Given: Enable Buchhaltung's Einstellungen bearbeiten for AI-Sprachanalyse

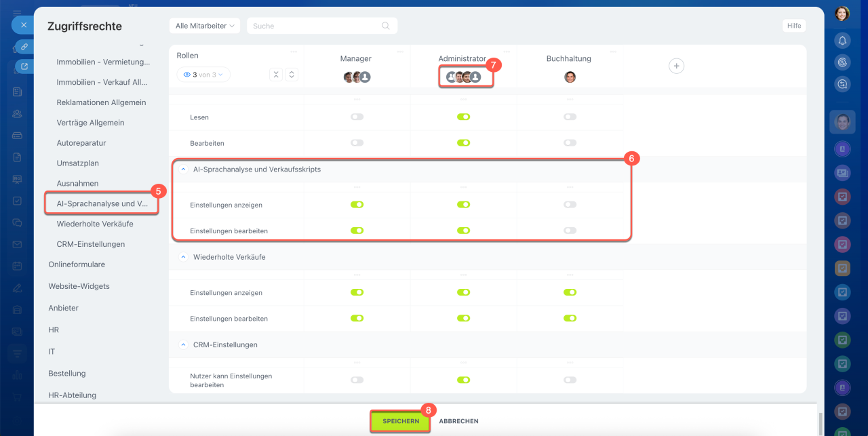Looking at the screenshot, I should (x=570, y=231).
